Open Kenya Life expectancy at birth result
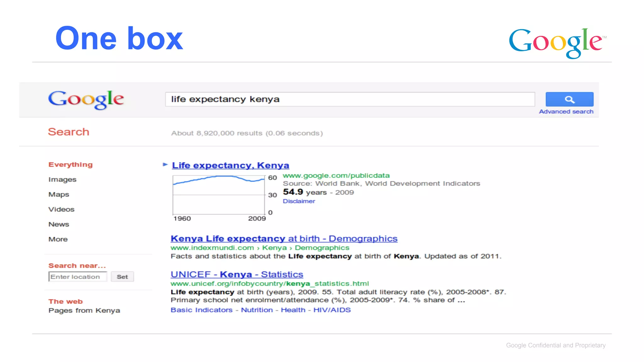644x362 pixels. pos(284,239)
